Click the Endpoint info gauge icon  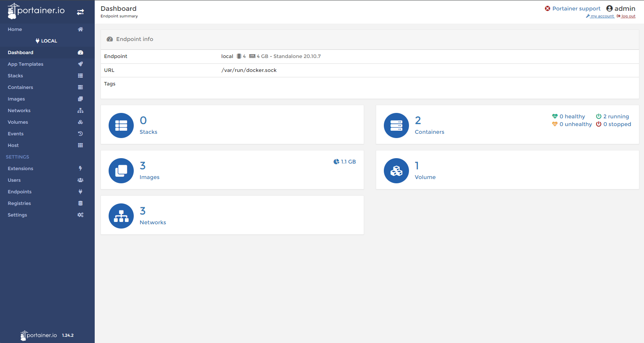[x=110, y=39]
